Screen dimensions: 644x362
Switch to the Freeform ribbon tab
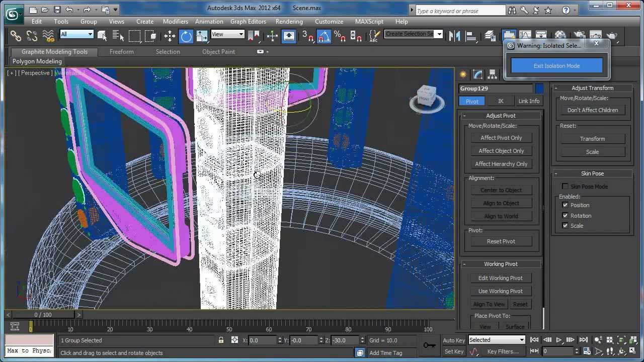click(x=122, y=52)
